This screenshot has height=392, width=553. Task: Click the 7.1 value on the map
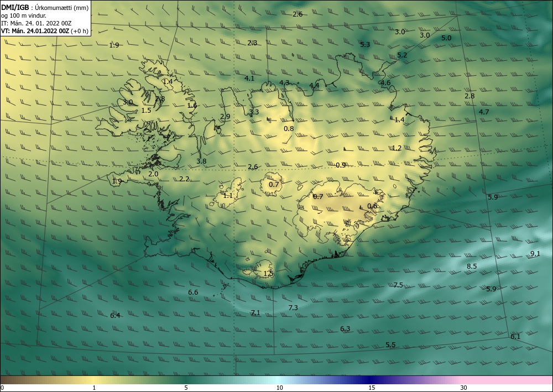click(x=255, y=313)
